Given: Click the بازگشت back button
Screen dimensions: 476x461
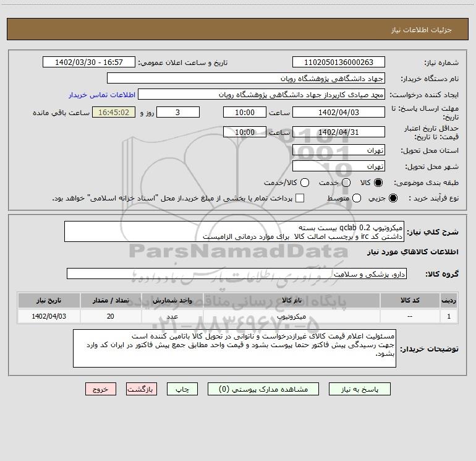Looking at the screenshot, I should point(142,389).
